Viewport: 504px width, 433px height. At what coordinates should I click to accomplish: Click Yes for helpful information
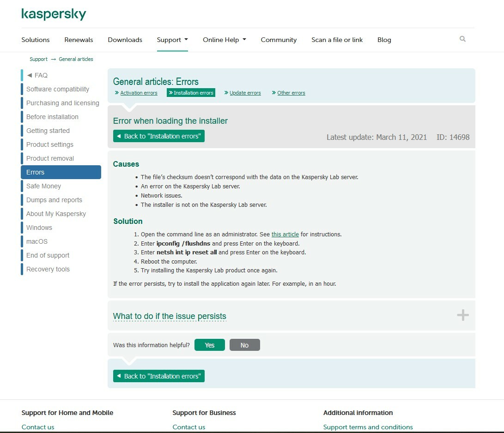click(x=209, y=345)
